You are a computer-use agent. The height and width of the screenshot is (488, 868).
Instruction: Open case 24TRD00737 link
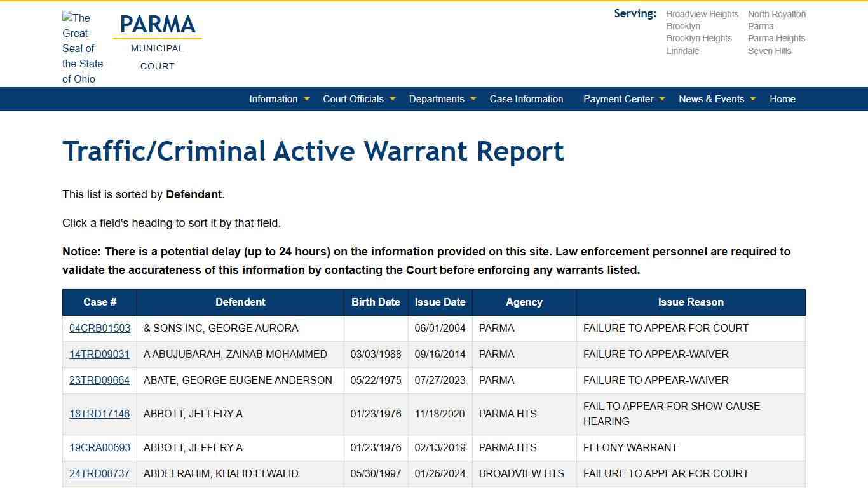pyautogui.click(x=99, y=474)
